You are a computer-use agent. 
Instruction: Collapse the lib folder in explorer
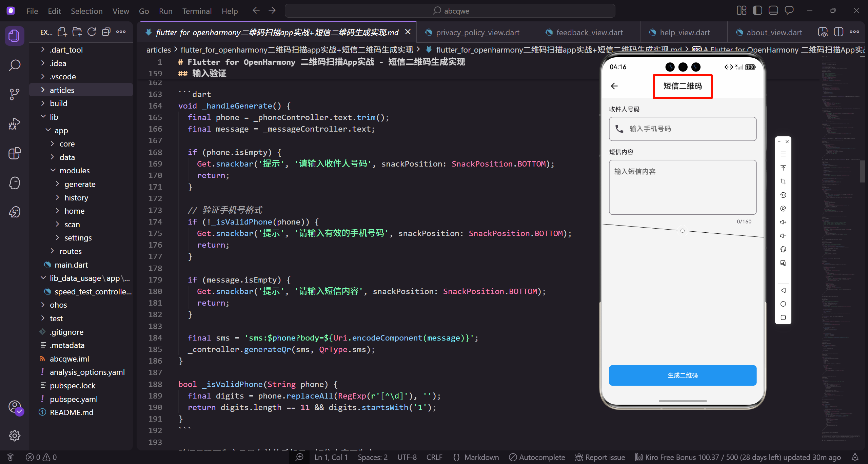[x=54, y=117]
